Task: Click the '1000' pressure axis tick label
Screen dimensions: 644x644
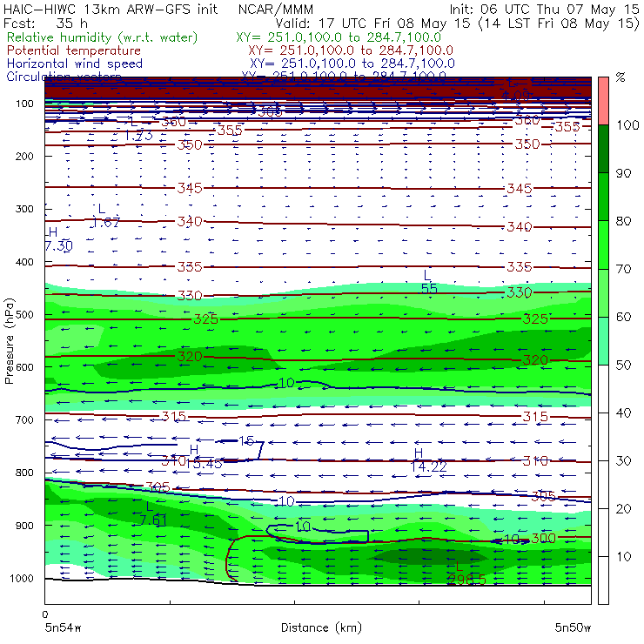Action: point(22,578)
